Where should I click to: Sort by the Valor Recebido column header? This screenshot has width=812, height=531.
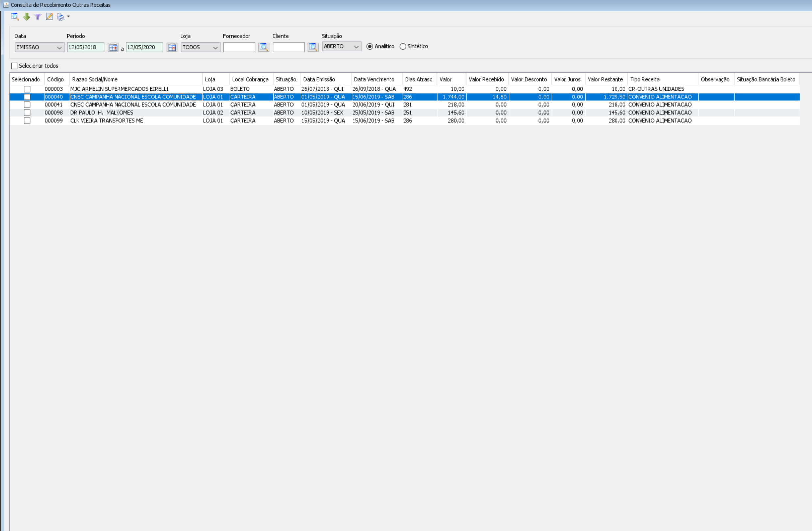pyautogui.click(x=487, y=79)
